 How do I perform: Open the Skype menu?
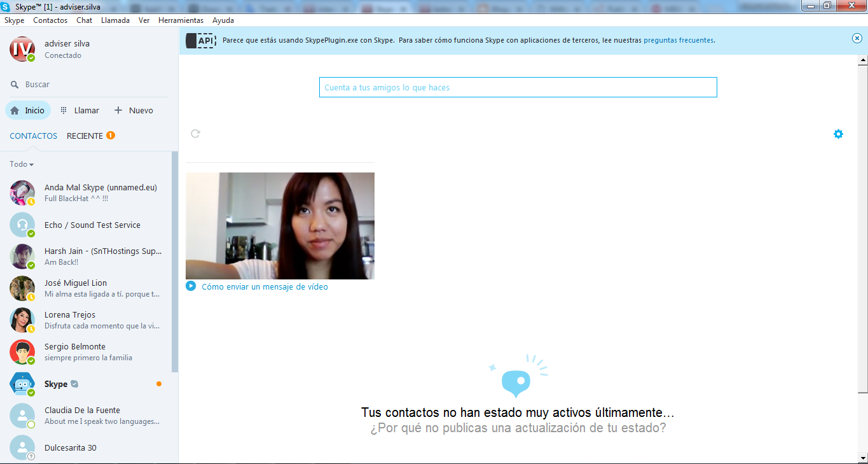pos(14,20)
